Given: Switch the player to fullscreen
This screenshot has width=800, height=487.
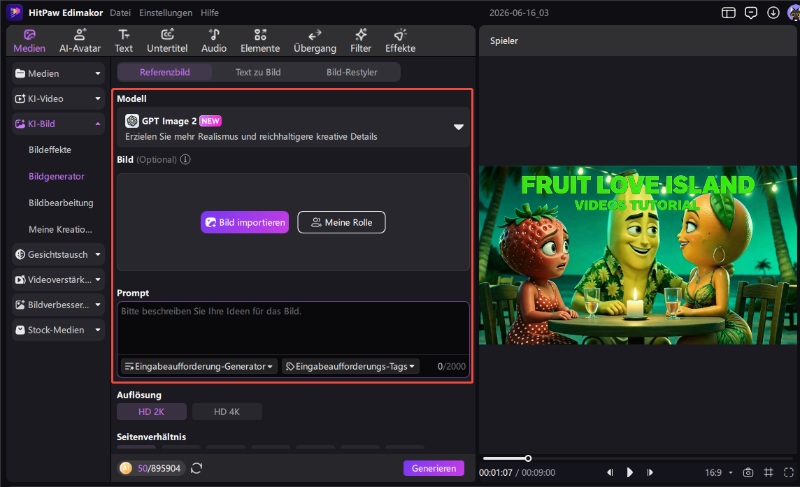Looking at the screenshot, I should pos(789,473).
